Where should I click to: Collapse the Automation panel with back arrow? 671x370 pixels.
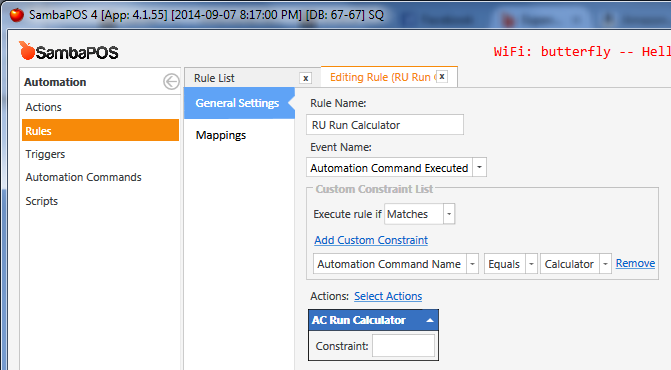coord(171,81)
